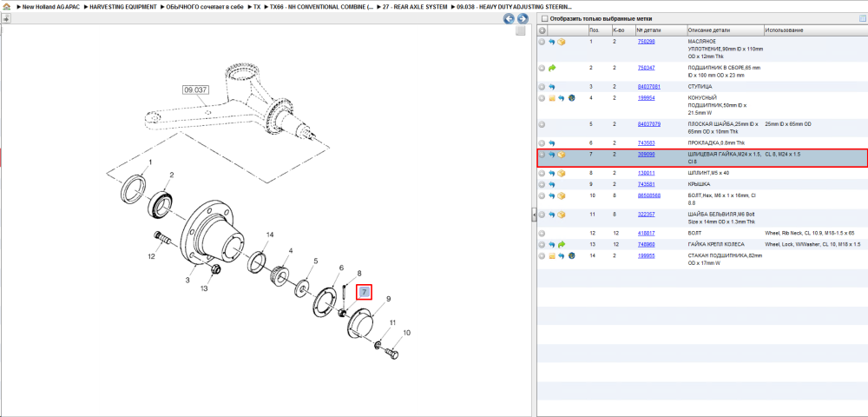868x417 pixels.
Task: Select 'ШПЛИНТ,M5 x 40' description text
Action: pos(708,173)
